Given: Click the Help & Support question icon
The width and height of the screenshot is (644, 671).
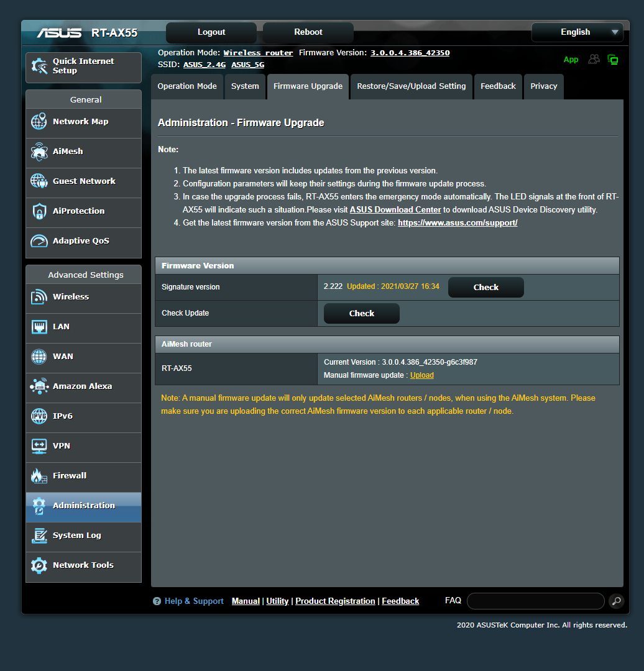Looking at the screenshot, I should point(157,601).
